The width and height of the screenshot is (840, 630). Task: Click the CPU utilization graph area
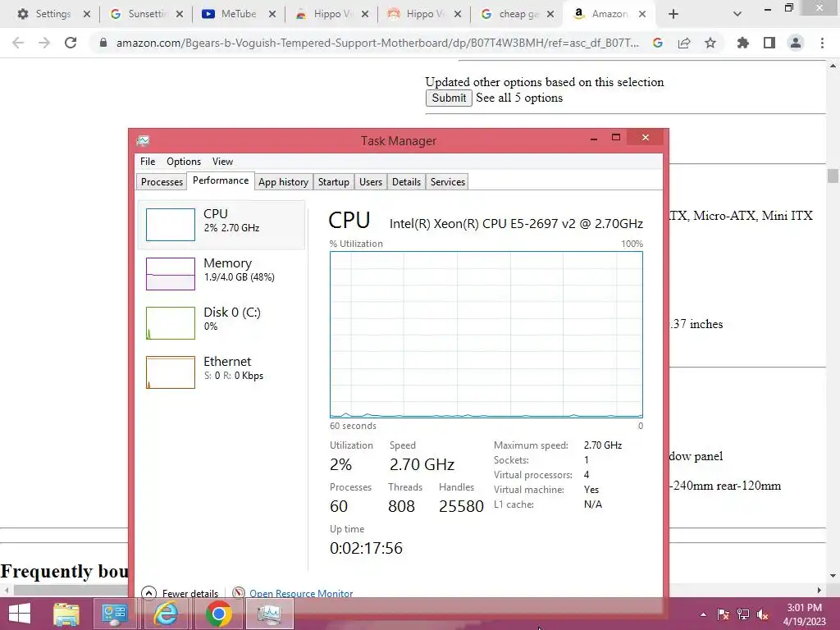pos(486,335)
